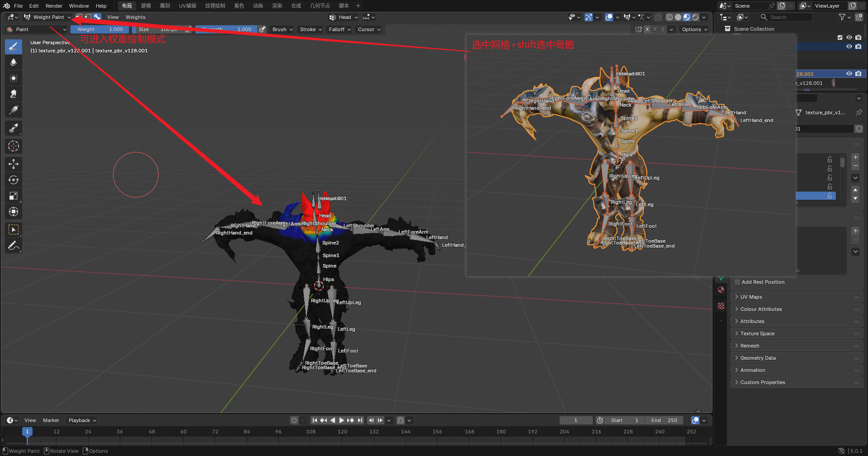The width and height of the screenshot is (868, 456).
Task: Select the Gradient weight tool
Action: point(14,110)
